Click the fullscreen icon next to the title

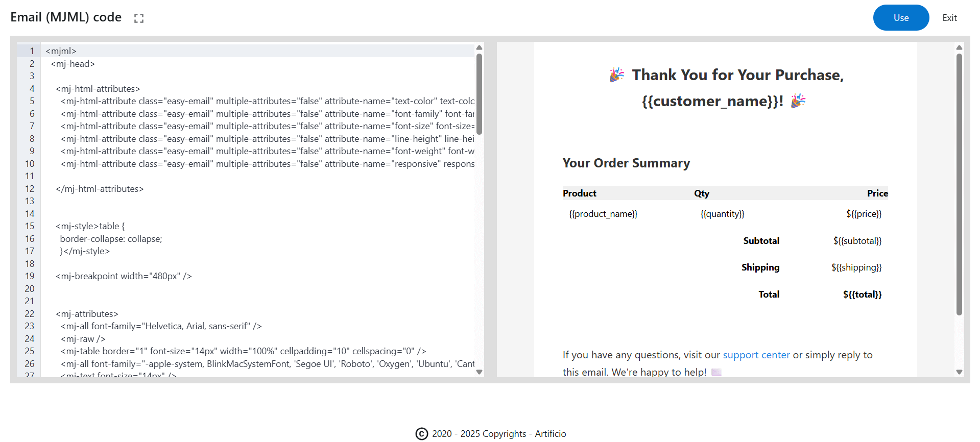138,18
